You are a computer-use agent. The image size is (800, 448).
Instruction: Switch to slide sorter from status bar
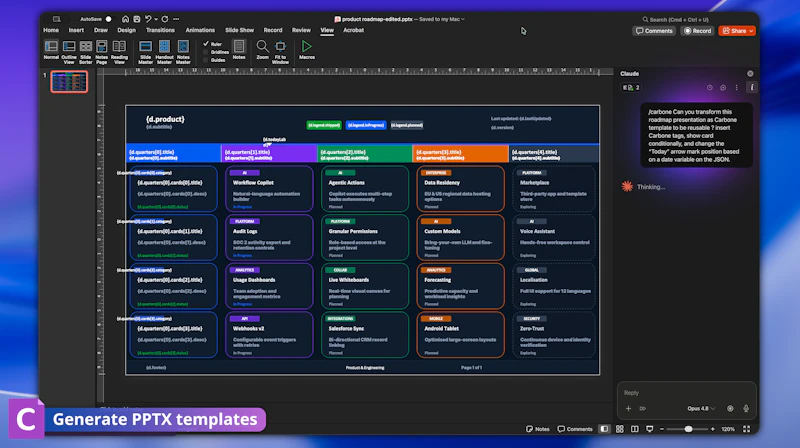(x=619, y=429)
